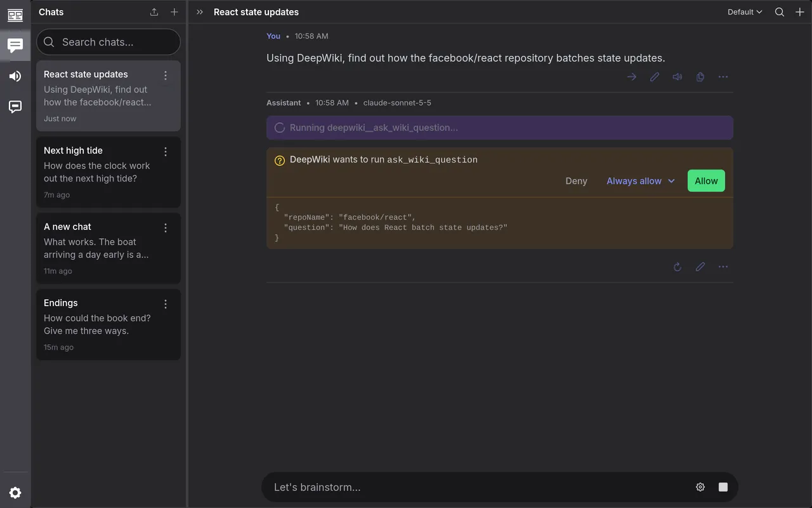
Task: Open chat settings gear in input bar
Action: pos(700,487)
